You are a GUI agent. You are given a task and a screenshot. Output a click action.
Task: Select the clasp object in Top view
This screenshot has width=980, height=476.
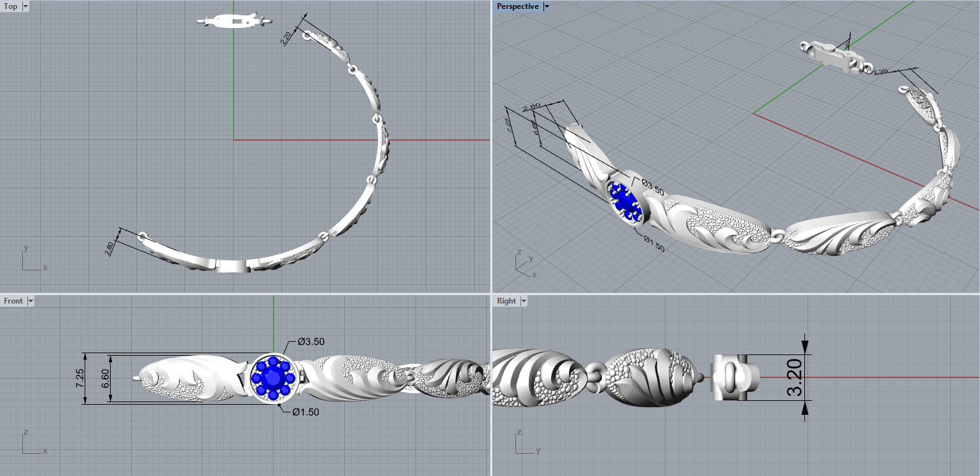(x=235, y=20)
